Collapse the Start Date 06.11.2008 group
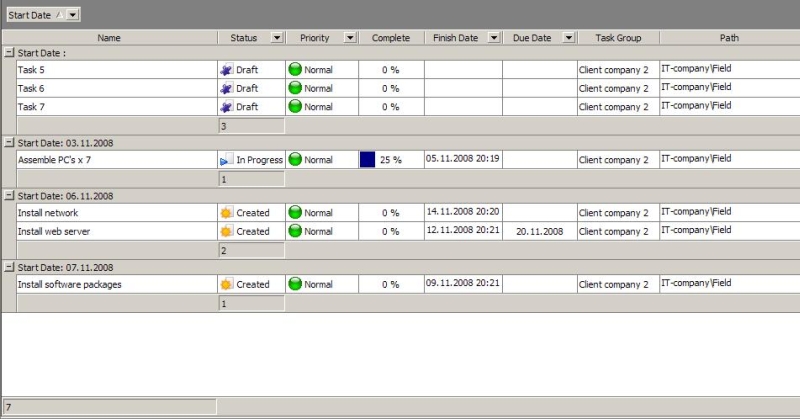The height and width of the screenshot is (419, 800). 9,195
